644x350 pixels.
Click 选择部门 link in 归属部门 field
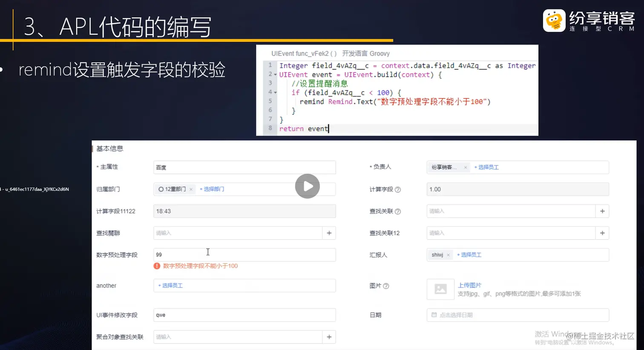pyautogui.click(x=212, y=189)
